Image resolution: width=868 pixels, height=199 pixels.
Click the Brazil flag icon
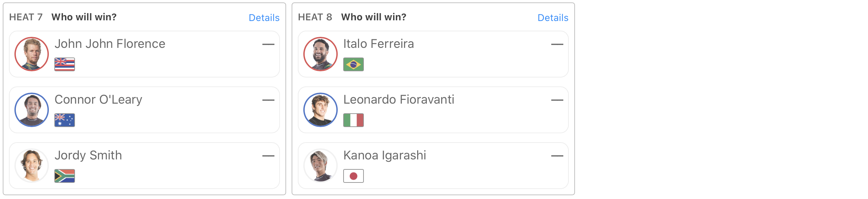(354, 64)
